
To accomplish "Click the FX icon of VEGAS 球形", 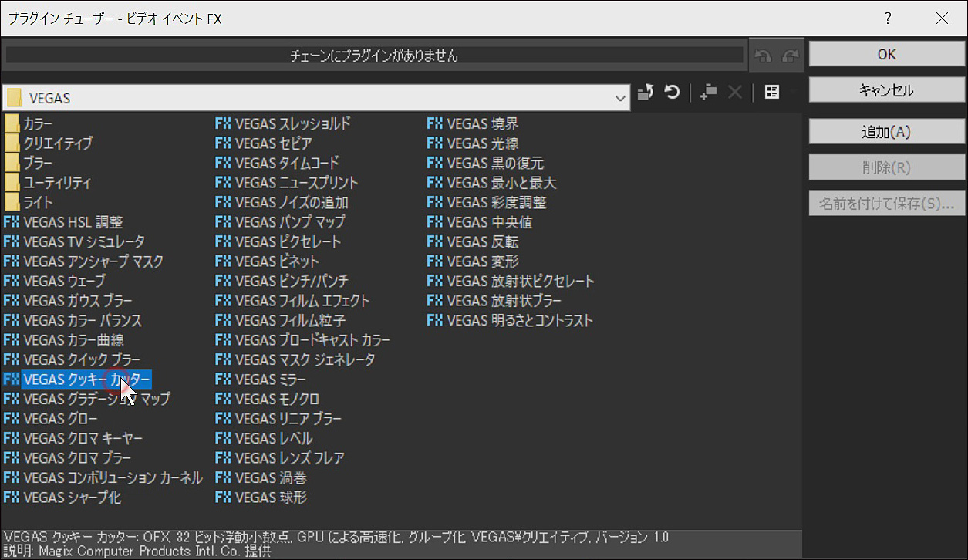I will click(x=224, y=498).
